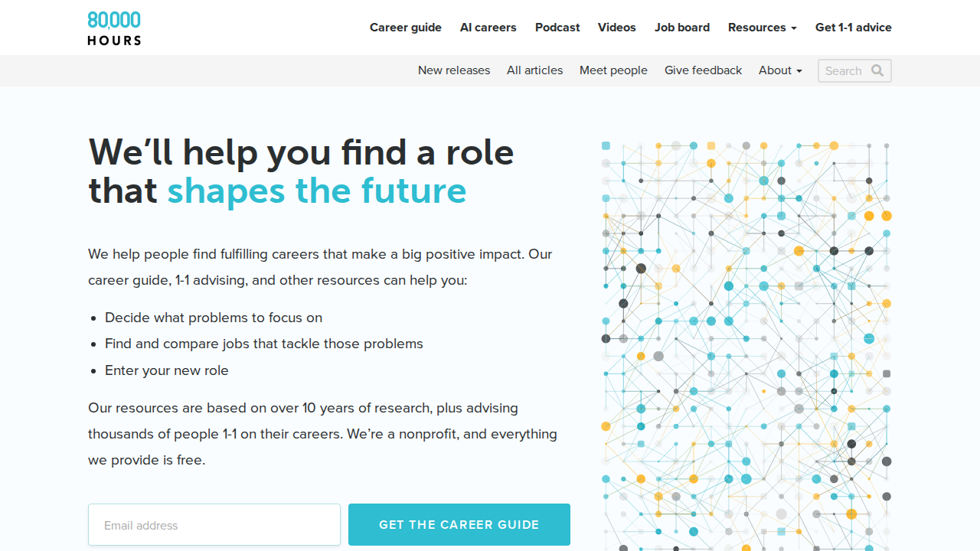Select Get 1-1 advice
This screenshot has height=551, width=980.
coord(853,28)
